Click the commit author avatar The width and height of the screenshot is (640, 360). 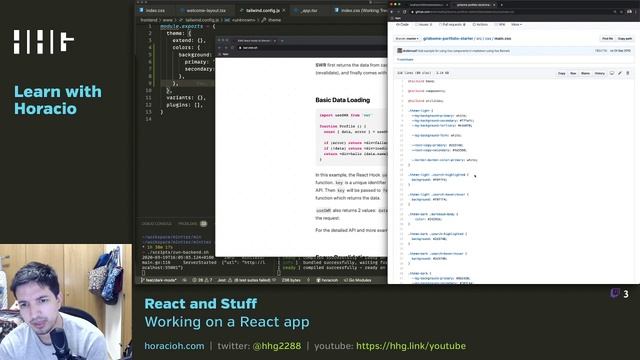coord(400,51)
